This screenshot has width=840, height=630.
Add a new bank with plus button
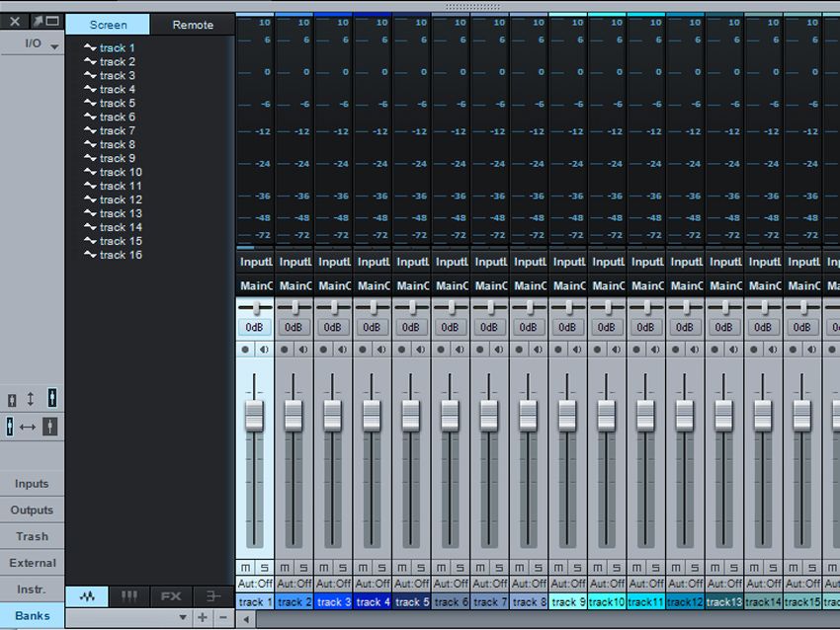203,618
